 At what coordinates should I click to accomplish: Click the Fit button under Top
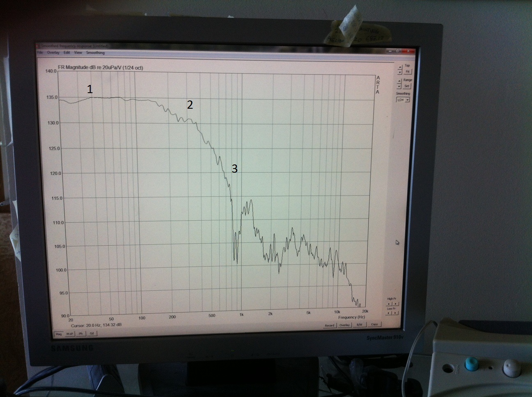click(x=408, y=72)
